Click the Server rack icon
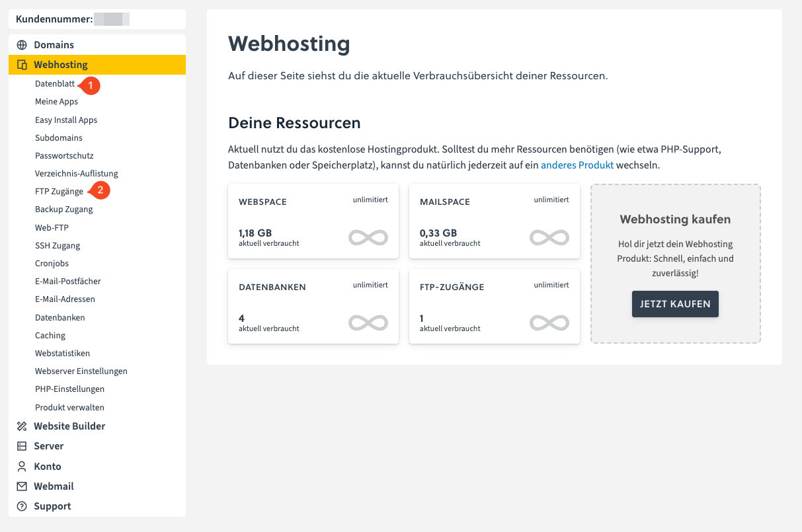The width and height of the screenshot is (802, 532). 22,446
